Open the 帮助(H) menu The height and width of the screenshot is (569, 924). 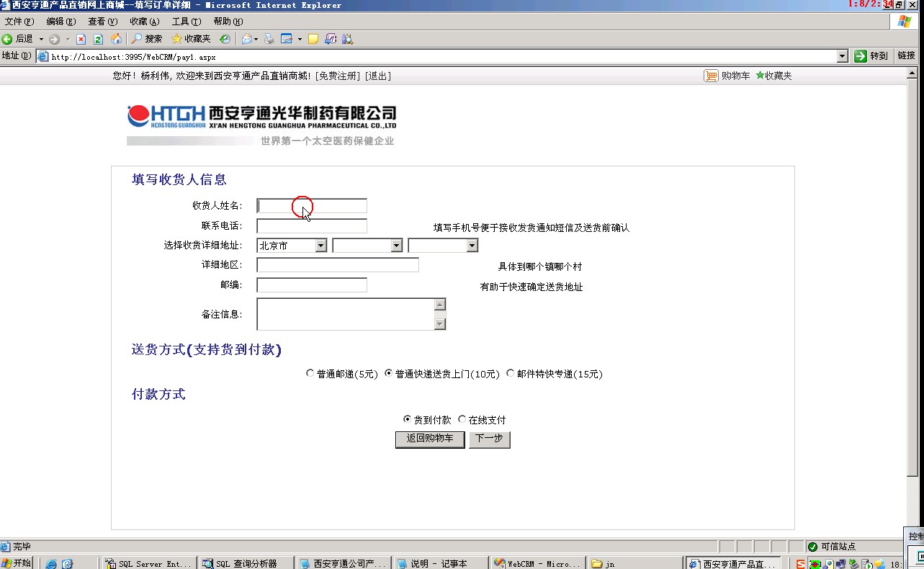[x=228, y=22]
